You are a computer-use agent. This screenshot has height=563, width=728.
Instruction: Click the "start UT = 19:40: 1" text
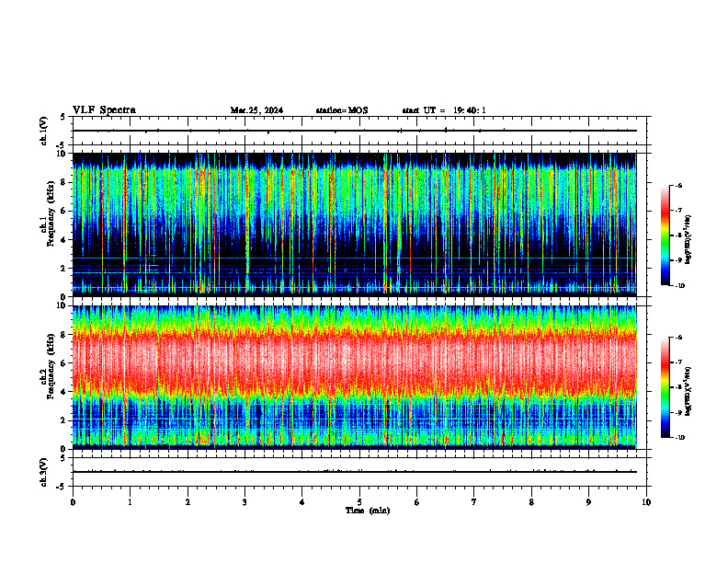[x=444, y=110]
